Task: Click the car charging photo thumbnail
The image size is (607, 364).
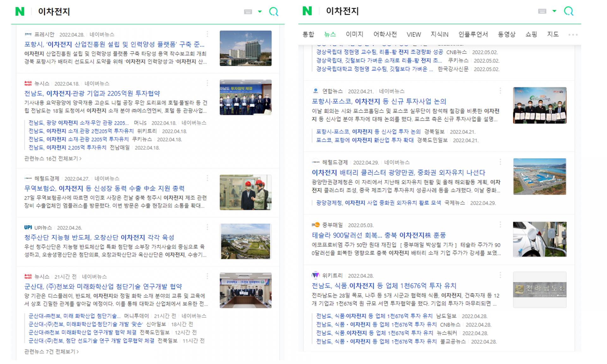Action: tap(539, 239)
